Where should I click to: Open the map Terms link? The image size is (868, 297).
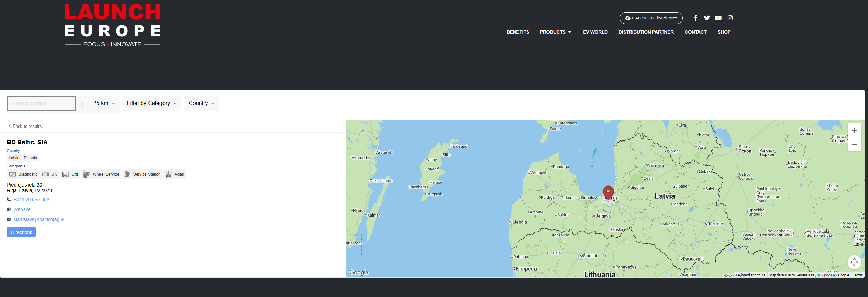tap(857, 275)
